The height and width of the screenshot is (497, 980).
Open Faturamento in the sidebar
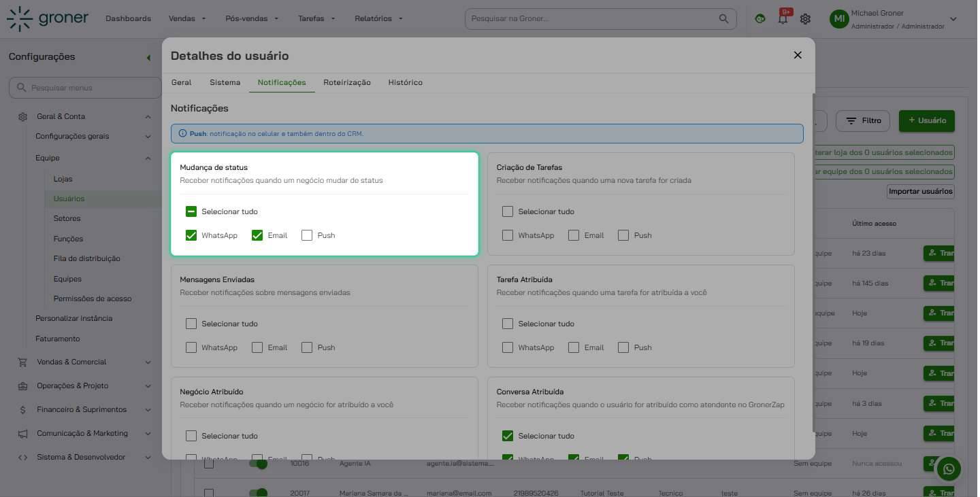coord(58,339)
